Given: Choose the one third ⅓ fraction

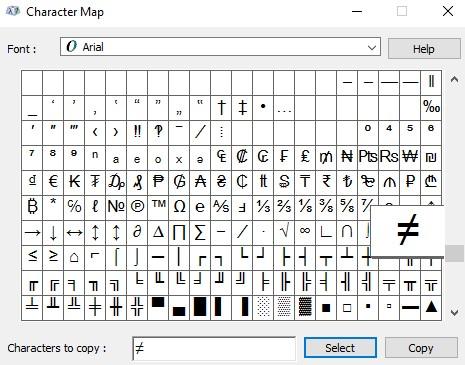Looking at the screenshot, I should coord(263,208).
